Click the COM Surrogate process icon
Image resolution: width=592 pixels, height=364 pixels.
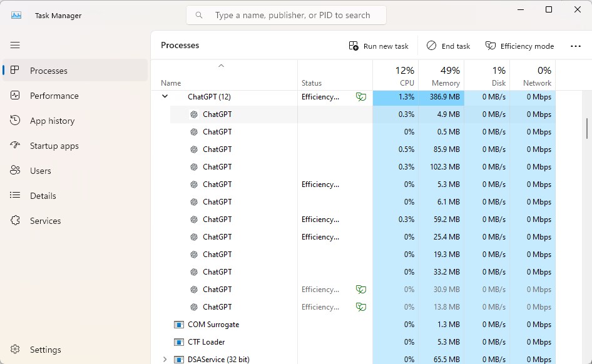pyautogui.click(x=179, y=325)
